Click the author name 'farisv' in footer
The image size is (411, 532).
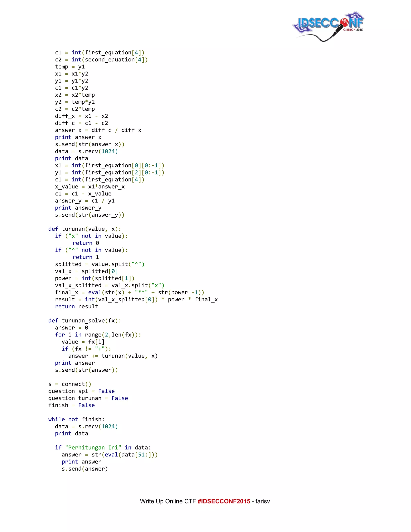(263, 501)
